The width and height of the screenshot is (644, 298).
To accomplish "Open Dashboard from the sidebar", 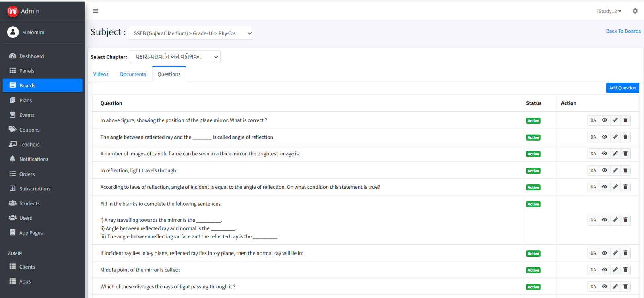I will click(31, 56).
